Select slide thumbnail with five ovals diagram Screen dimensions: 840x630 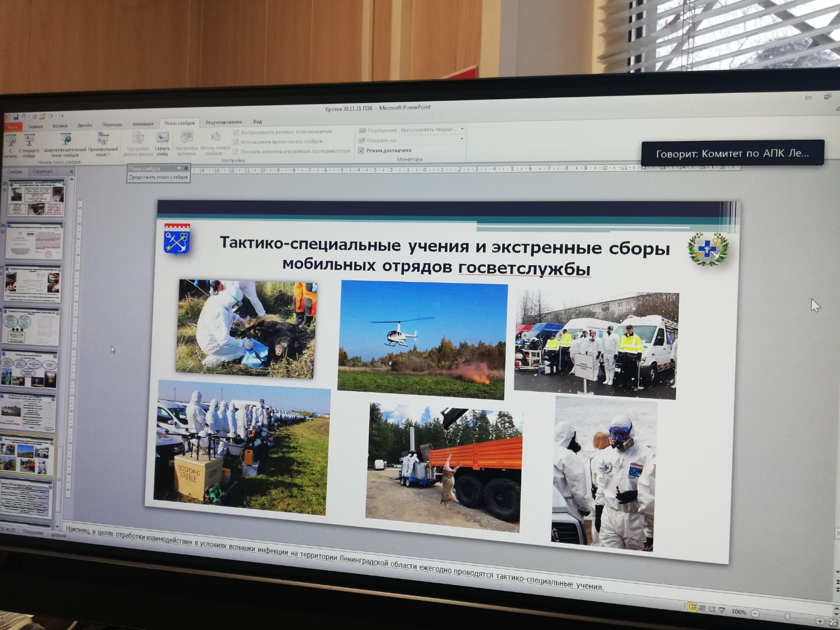click(x=29, y=370)
